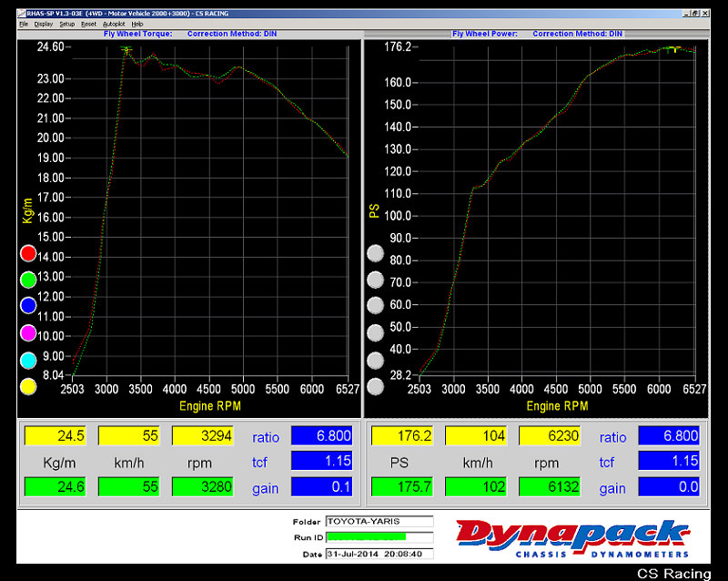Screen dimensions: 728x581
Task: Open the Autoplot menu
Action: click(114, 25)
